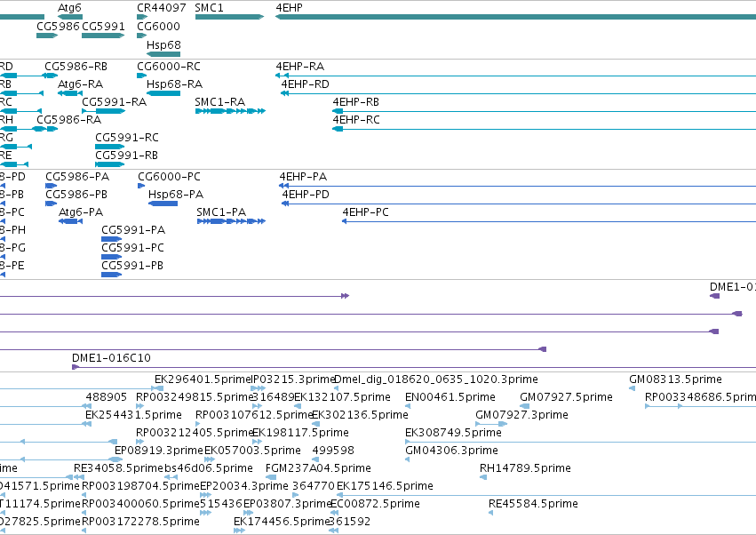The height and width of the screenshot is (535, 756).
Task: Open EST EK175146.5prime
Action: pyautogui.click(x=385, y=486)
